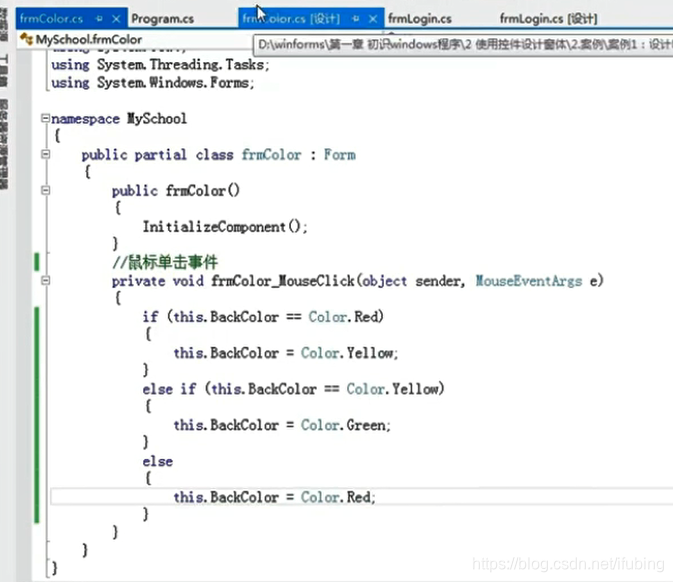This screenshot has width=673, height=582.
Task: Click the InitializeComponent() call
Action: coord(225,227)
